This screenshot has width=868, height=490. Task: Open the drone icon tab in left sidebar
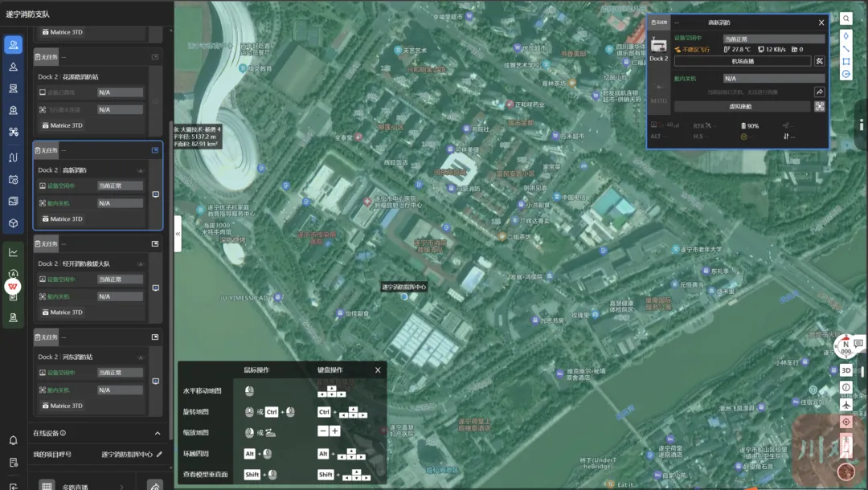pyautogui.click(x=13, y=132)
